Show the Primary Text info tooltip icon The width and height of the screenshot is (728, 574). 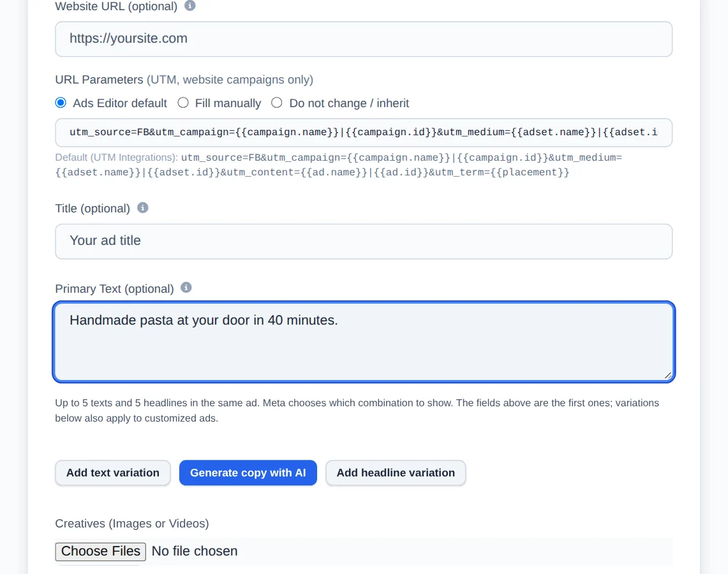click(x=186, y=288)
